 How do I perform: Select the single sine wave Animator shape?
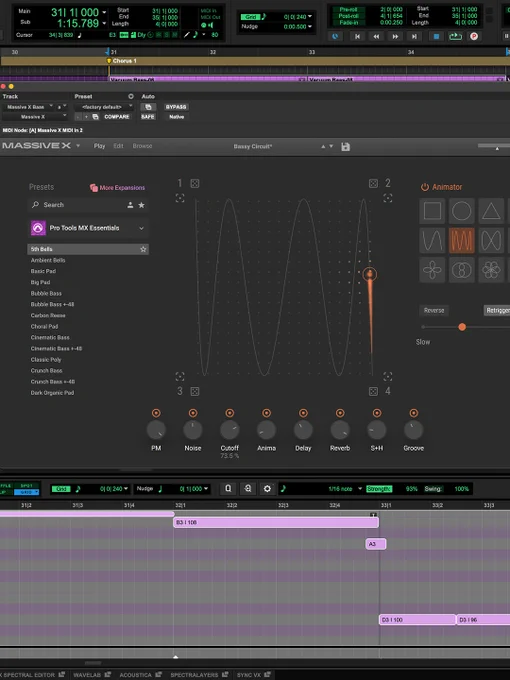(x=432, y=240)
